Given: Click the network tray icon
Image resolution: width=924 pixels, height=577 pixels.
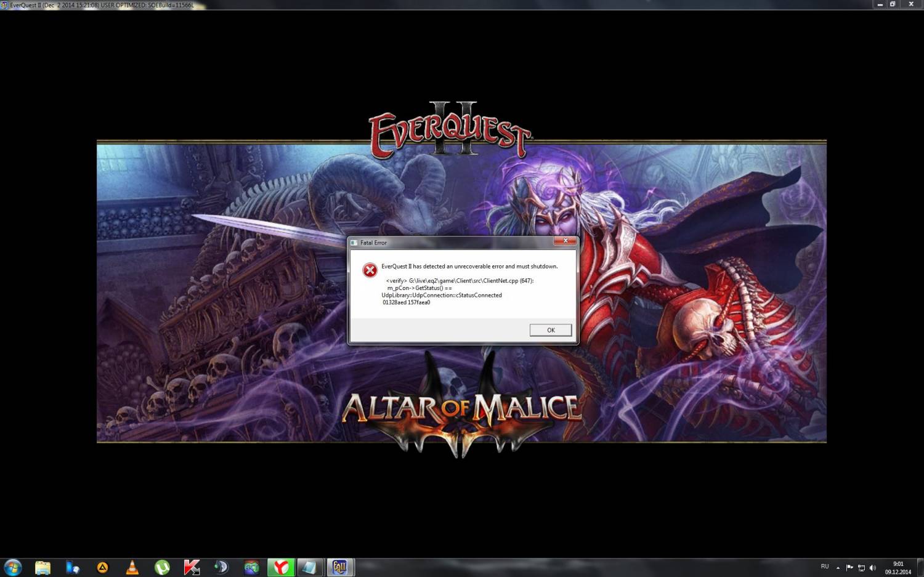Looking at the screenshot, I should (861, 568).
